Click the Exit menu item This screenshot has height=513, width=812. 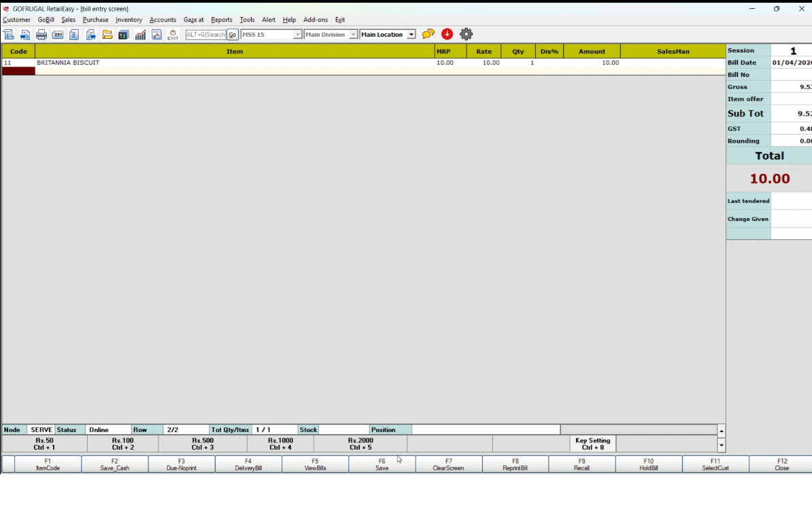[x=340, y=20]
